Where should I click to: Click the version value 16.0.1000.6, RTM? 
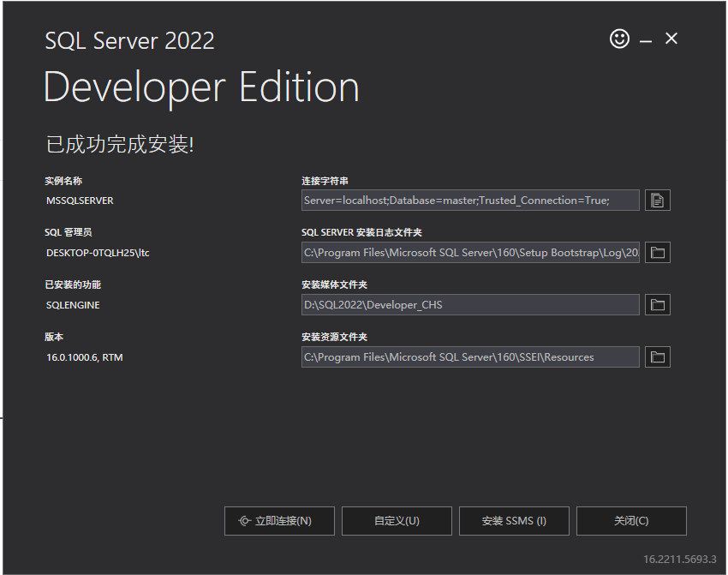pos(85,357)
